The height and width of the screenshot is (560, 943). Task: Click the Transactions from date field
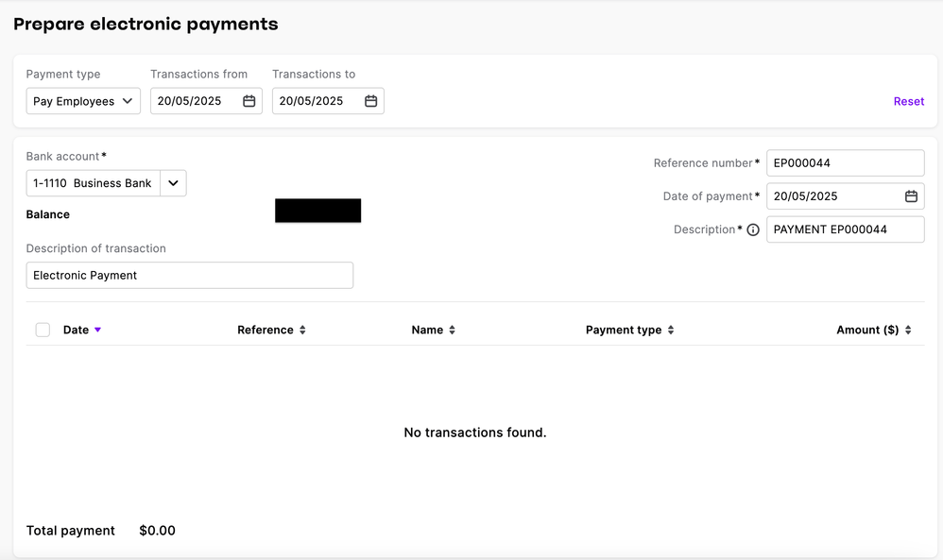coord(195,101)
